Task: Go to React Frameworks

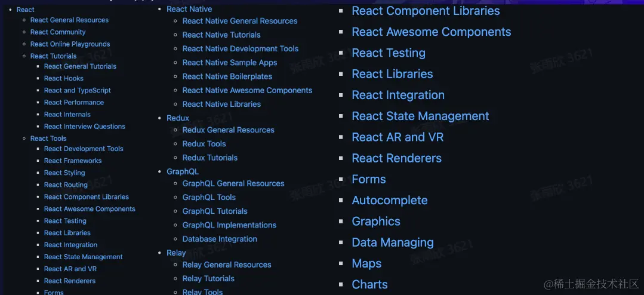Action: pyautogui.click(x=73, y=161)
